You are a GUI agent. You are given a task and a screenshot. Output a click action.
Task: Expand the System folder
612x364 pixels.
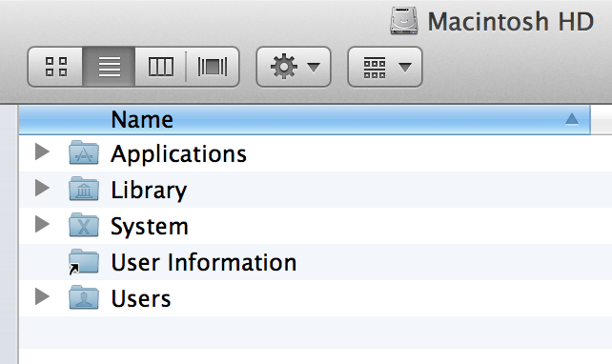pyautogui.click(x=42, y=224)
